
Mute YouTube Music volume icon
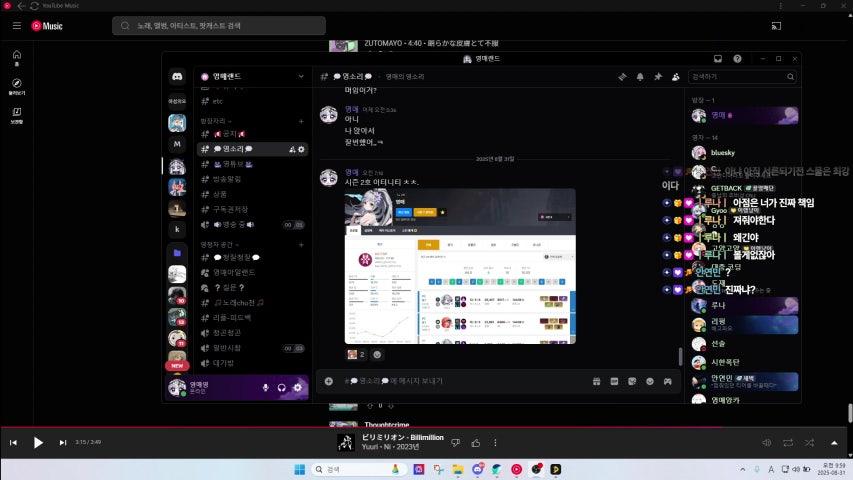(767, 442)
